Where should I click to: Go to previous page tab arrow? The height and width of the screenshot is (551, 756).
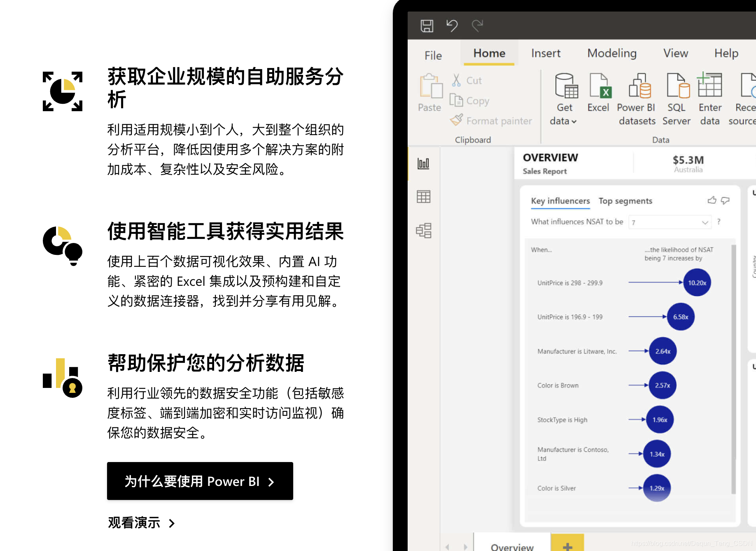pyautogui.click(x=447, y=546)
